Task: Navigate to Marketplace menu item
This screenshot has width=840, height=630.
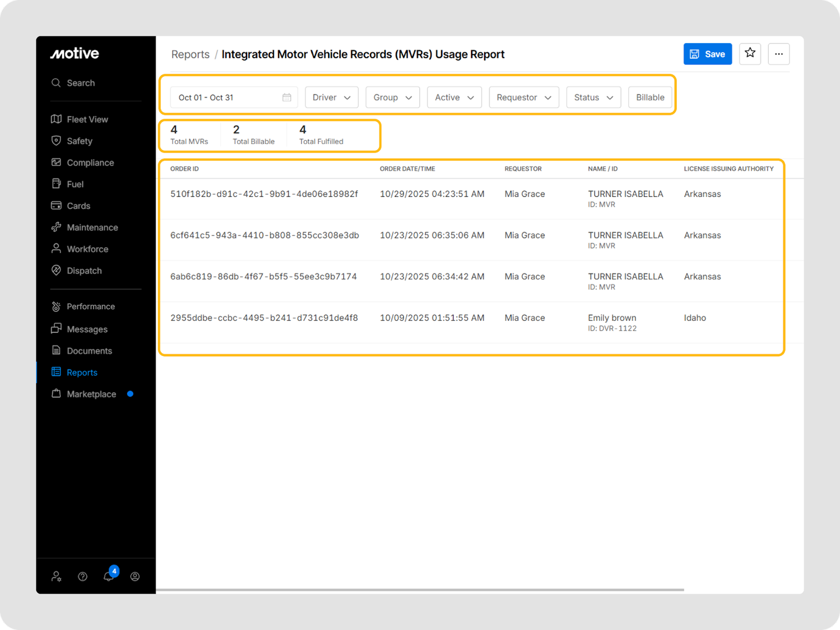Action: click(x=91, y=394)
